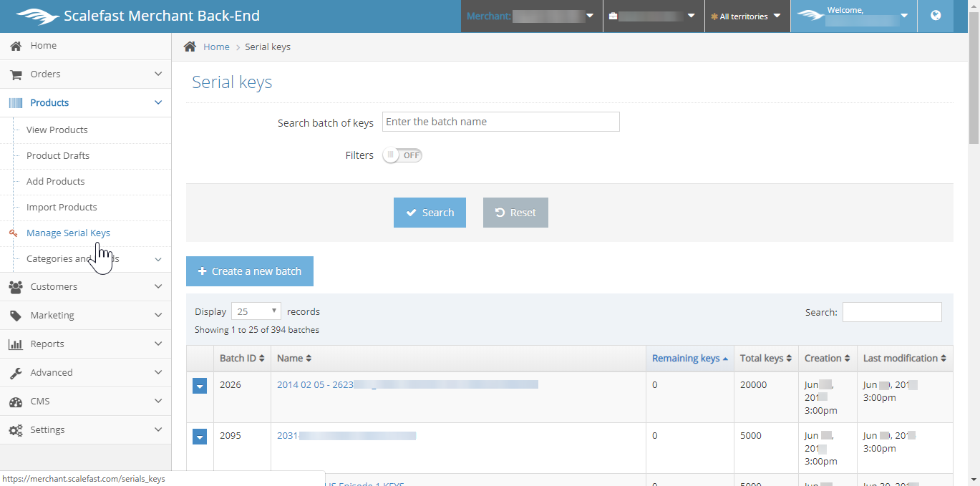Sort by Total keys column header

(x=765, y=358)
